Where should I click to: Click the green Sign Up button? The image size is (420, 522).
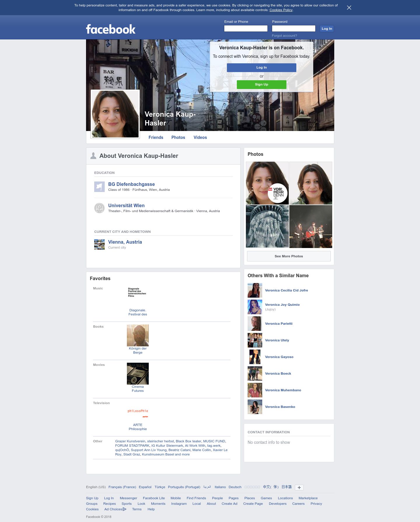click(x=261, y=84)
